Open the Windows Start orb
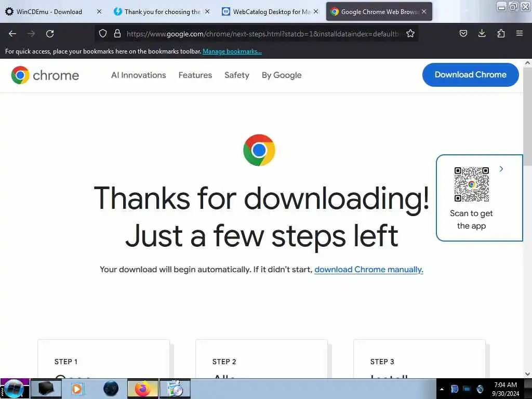This screenshot has width=532, height=399. pos(14,389)
